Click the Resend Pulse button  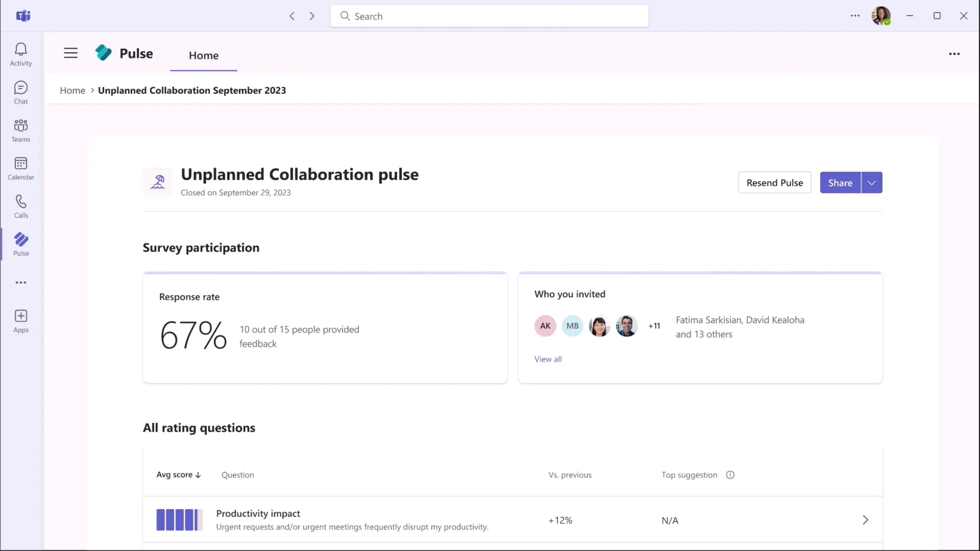pyautogui.click(x=774, y=183)
